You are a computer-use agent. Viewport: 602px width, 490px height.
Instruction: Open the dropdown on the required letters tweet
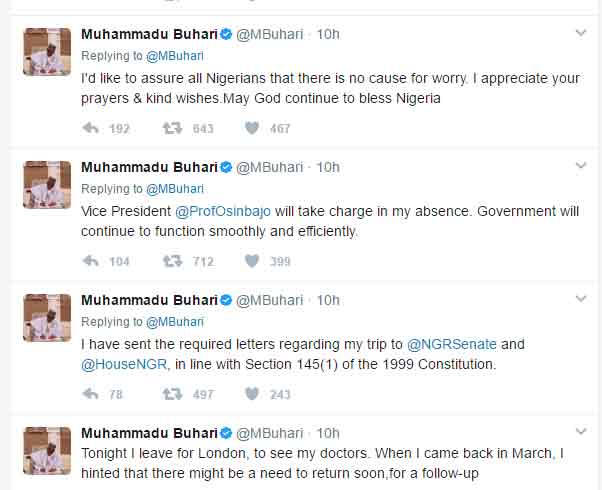pyautogui.click(x=580, y=299)
